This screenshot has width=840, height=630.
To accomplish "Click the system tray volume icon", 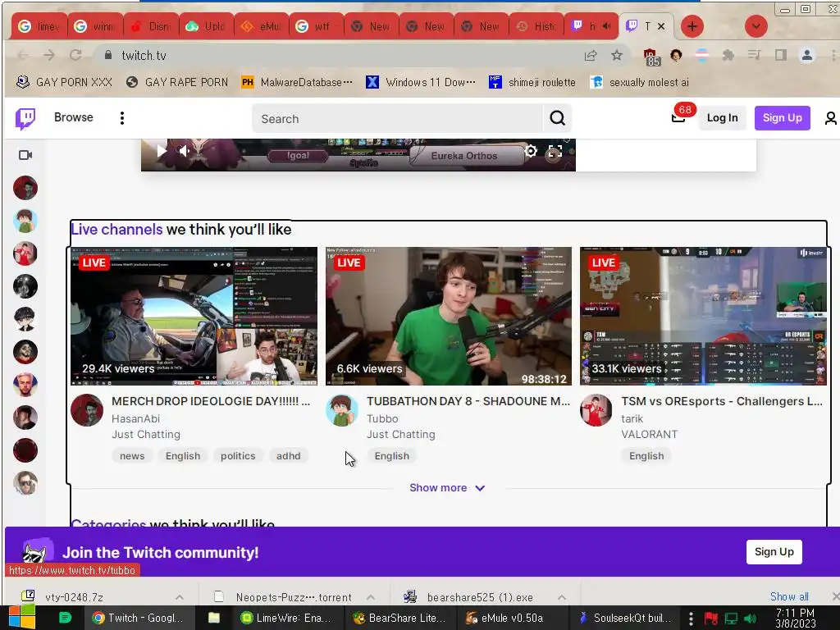I will tap(751, 619).
